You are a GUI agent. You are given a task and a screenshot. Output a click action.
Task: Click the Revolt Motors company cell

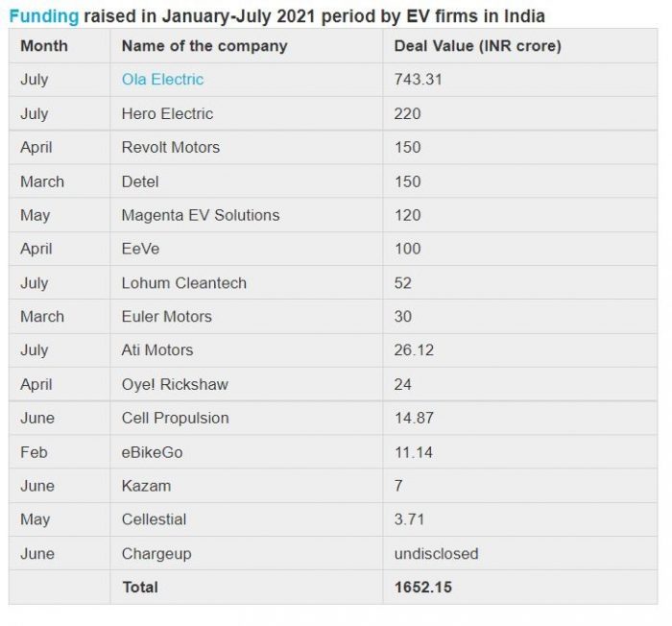247,147
